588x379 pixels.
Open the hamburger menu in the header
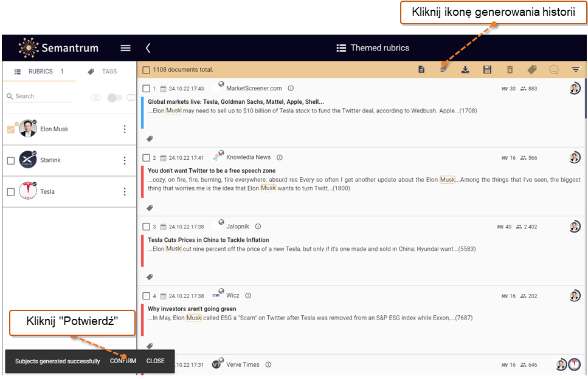click(126, 48)
